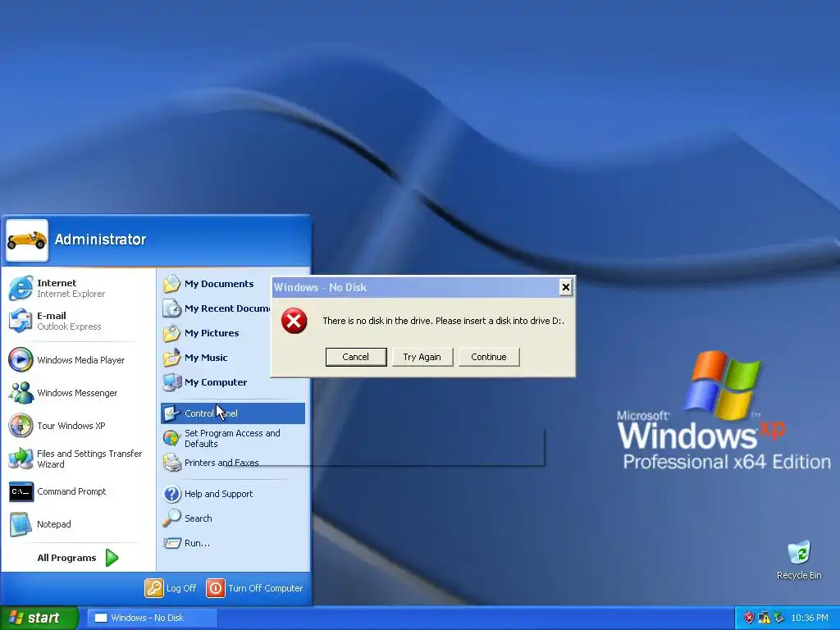Launch the Command Prompt icon

coord(21,491)
